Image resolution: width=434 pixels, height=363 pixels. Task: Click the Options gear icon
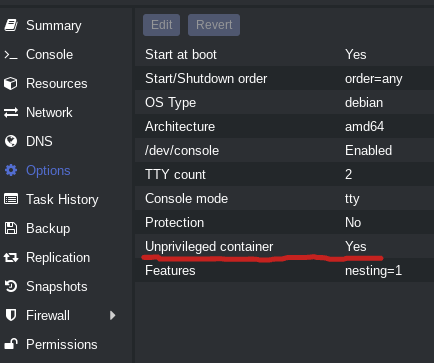click(x=11, y=170)
